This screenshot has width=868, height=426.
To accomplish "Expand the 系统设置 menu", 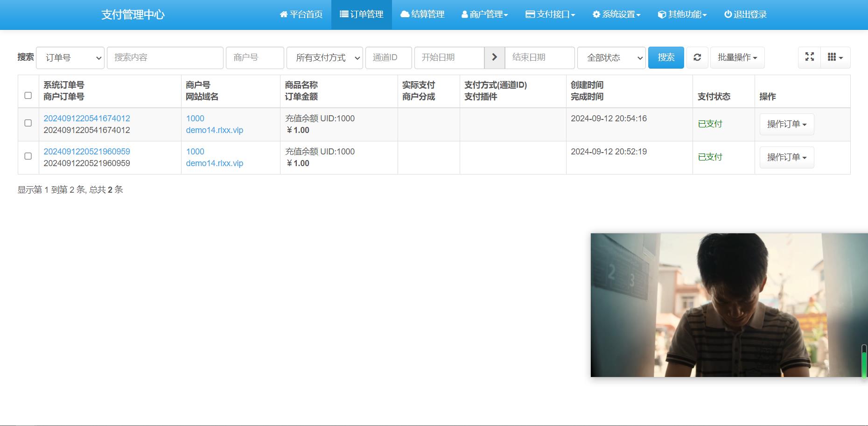I will pos(616,14).
